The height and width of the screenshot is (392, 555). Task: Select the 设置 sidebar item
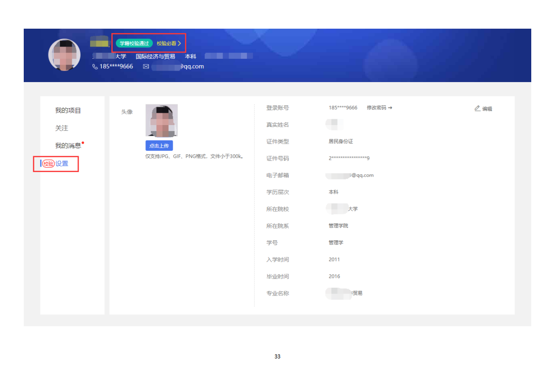[62, 164]
